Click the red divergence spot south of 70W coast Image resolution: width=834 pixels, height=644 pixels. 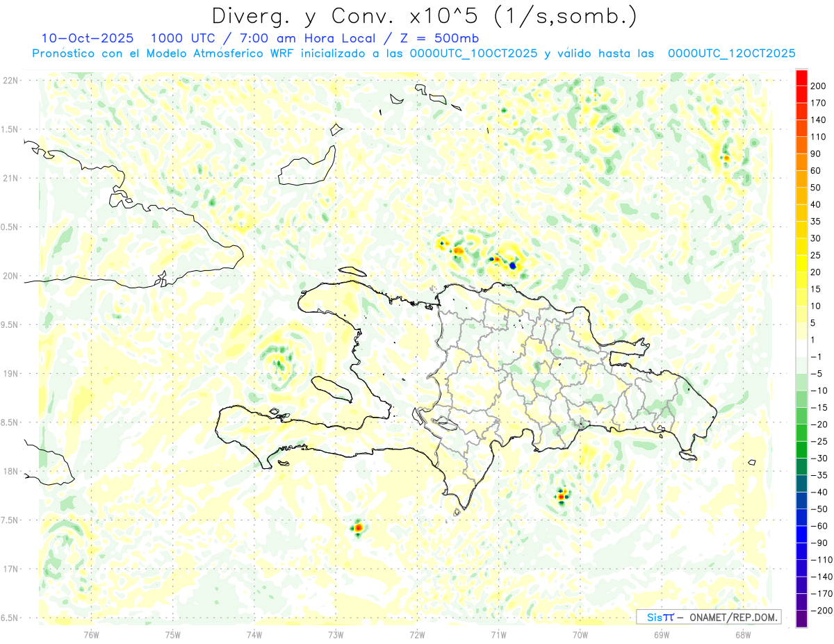[561, 496]
